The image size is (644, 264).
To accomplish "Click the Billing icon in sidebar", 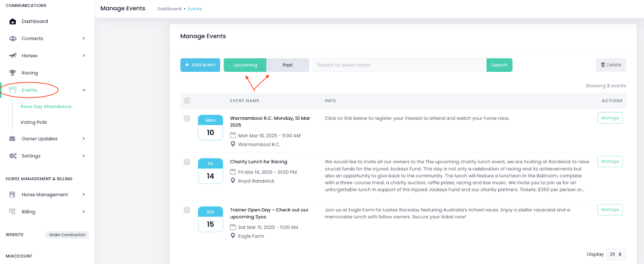I will [x=12, y=212].
